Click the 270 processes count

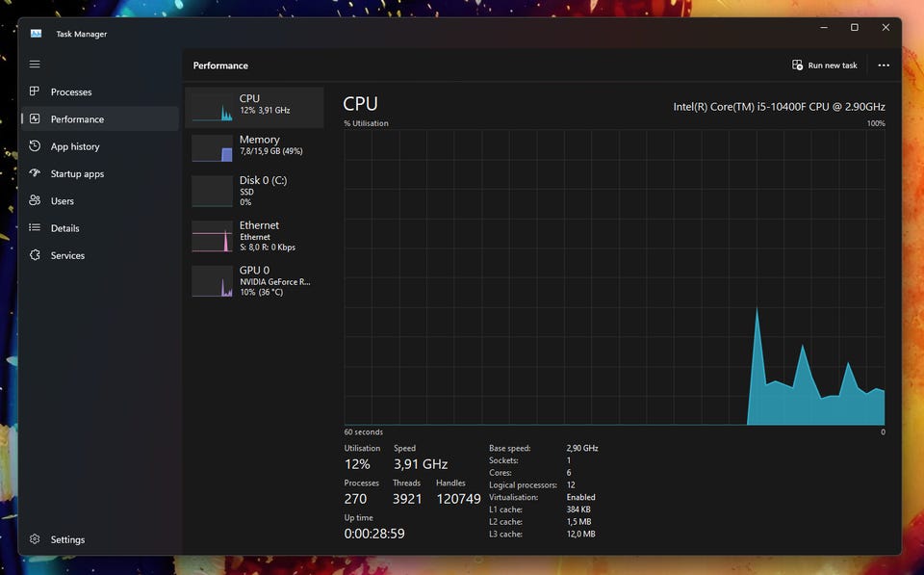click(x=355, y=499)
